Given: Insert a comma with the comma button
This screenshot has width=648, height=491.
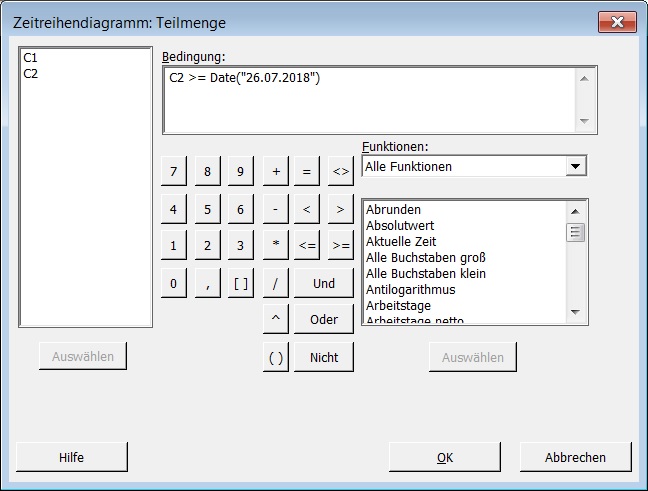Looking at the screenshot, I should coord(207,283).
